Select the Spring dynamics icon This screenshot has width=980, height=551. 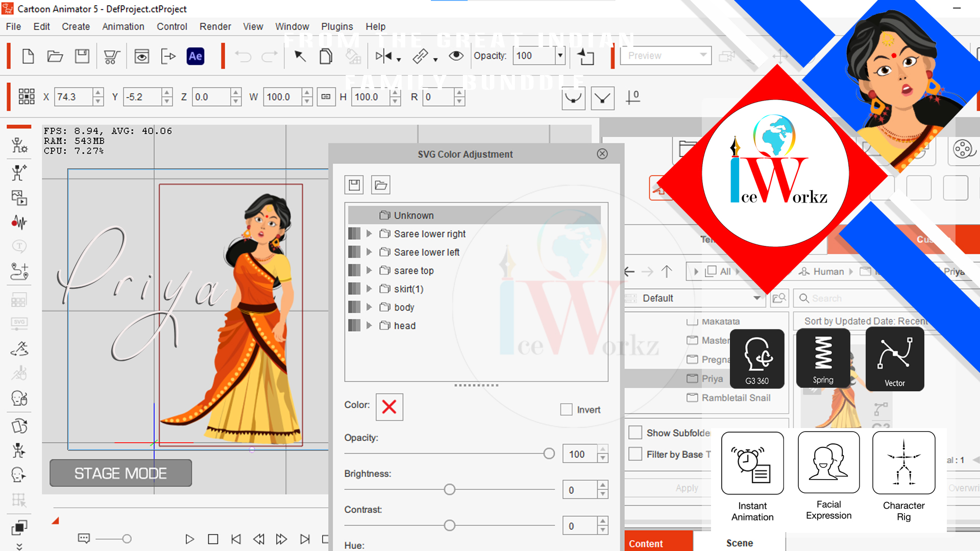823,358
